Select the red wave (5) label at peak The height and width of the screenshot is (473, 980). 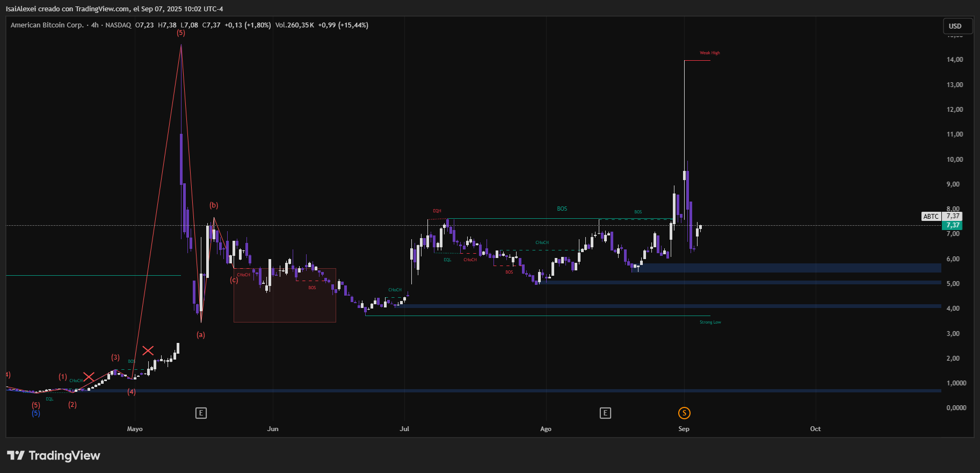[181, 33]
